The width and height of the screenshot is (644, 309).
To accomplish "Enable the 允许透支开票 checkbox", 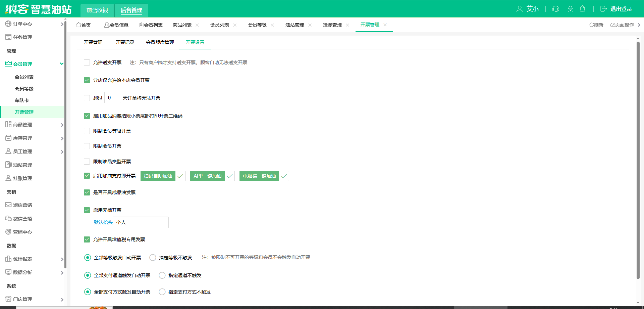I will pyautogui.click(x=87, y=62).
